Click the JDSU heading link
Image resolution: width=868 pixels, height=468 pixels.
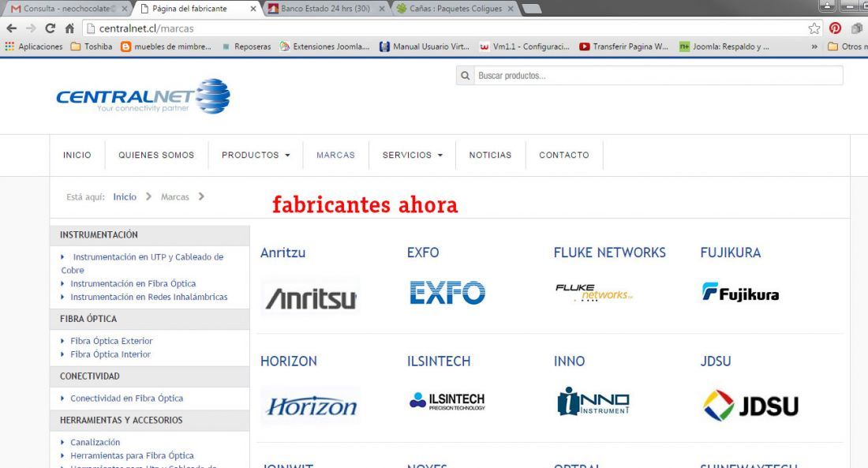coord(715,361)
